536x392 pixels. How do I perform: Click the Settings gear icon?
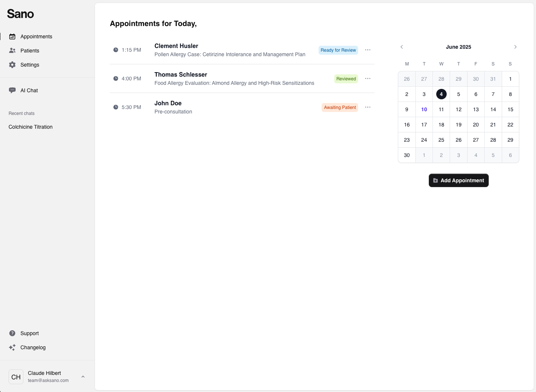[x=12, y=65]
